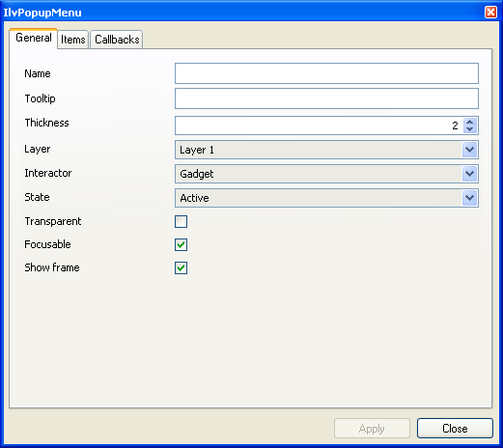Focus the Tooltip text field

[x=326, y=98]
